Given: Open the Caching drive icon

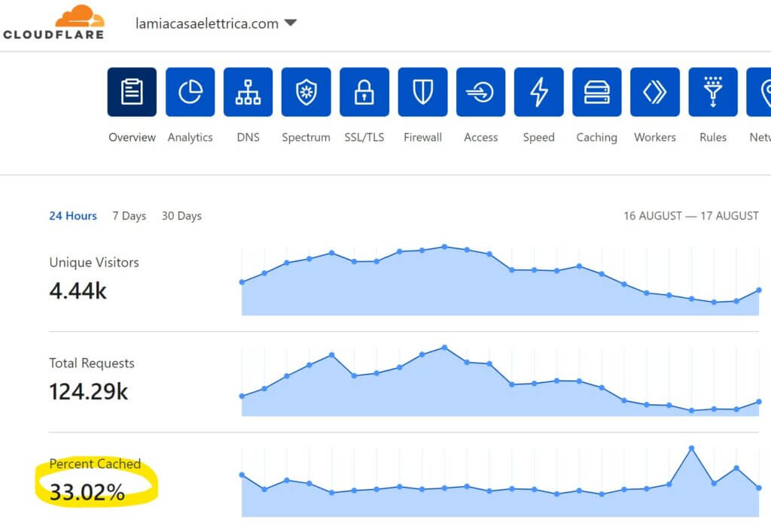Looking at the screenshot, I should [x=596, y=93].
